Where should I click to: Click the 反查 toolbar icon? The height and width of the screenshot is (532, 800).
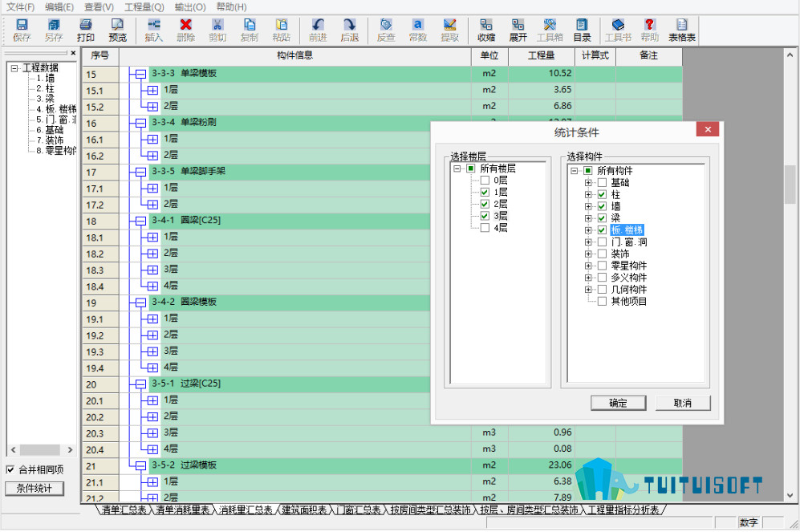pos(386,25)
